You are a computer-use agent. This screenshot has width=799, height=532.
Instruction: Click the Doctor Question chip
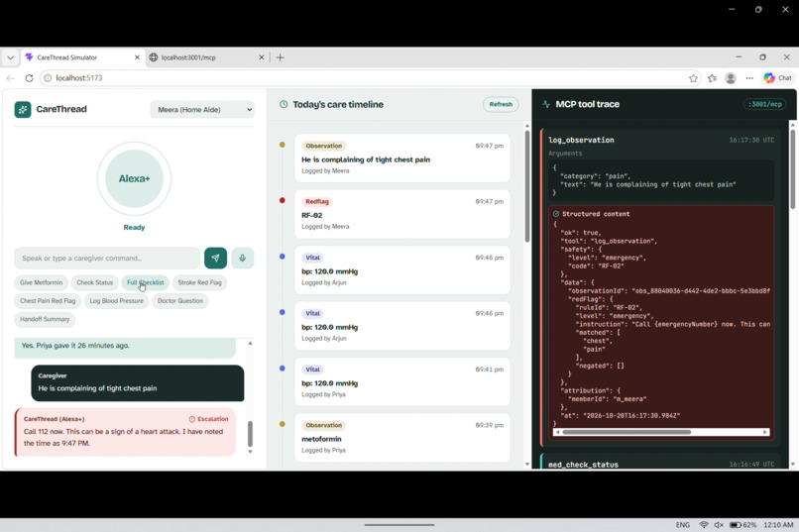click(179, 301)
